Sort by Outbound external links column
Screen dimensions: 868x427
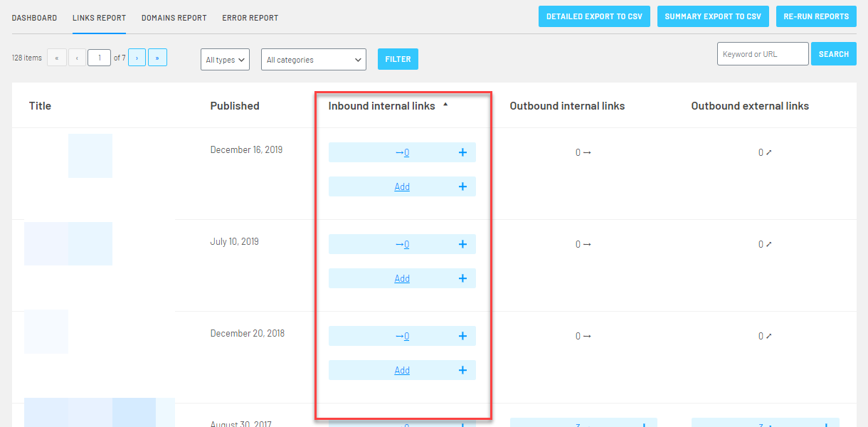pyautogui.click(x=750, y=105)
